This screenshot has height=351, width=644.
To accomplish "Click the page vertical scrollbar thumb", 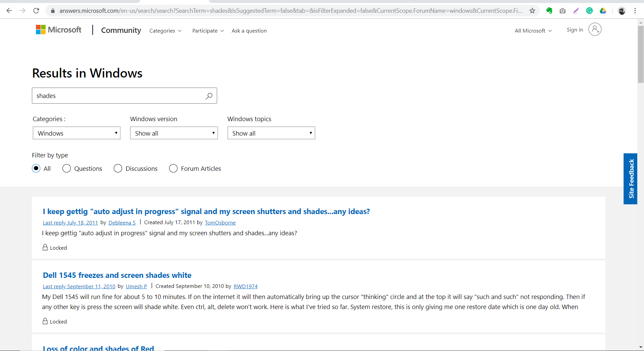I will [x=641, y=54].
